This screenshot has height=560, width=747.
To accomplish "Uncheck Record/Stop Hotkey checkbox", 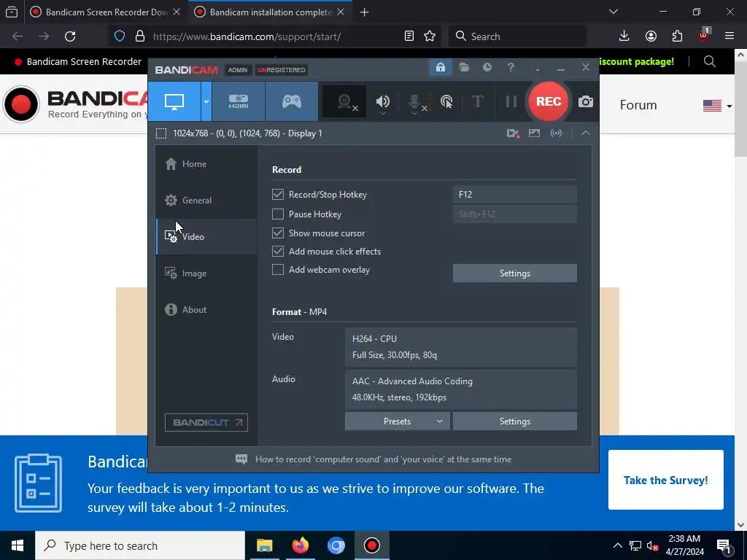I will [x=278, y=194].
